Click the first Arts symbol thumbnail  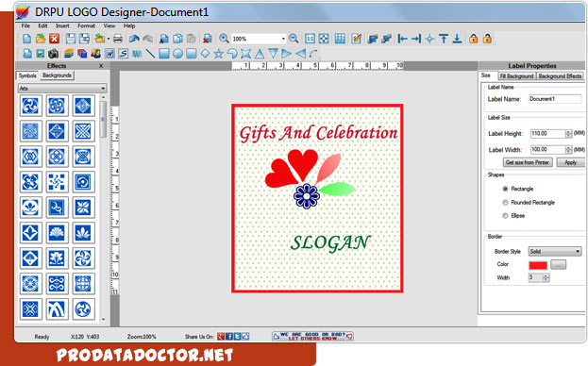click(30, 106)
